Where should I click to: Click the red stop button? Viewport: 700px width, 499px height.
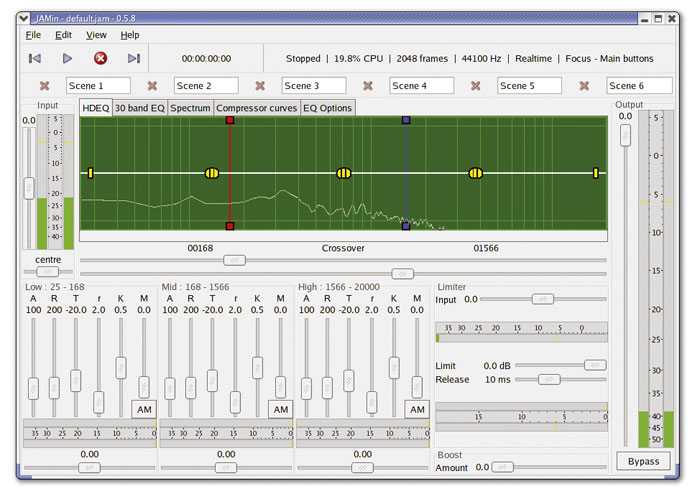coord(100,59)
